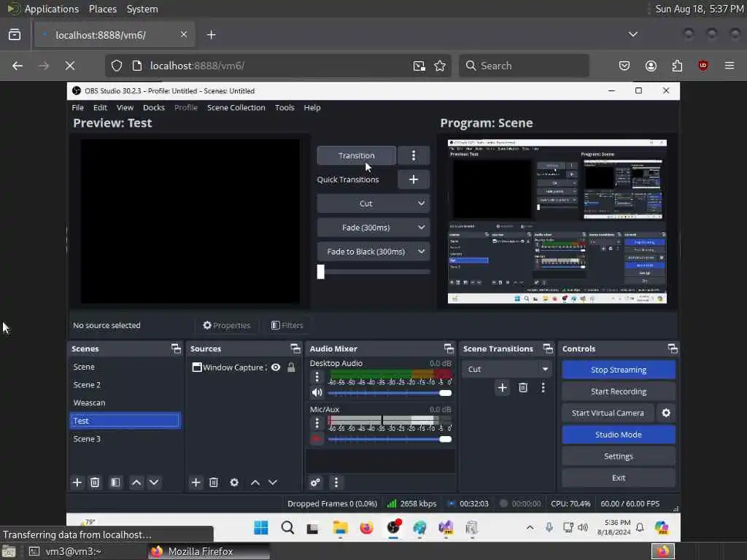Open the Help menu

(312, 108)
